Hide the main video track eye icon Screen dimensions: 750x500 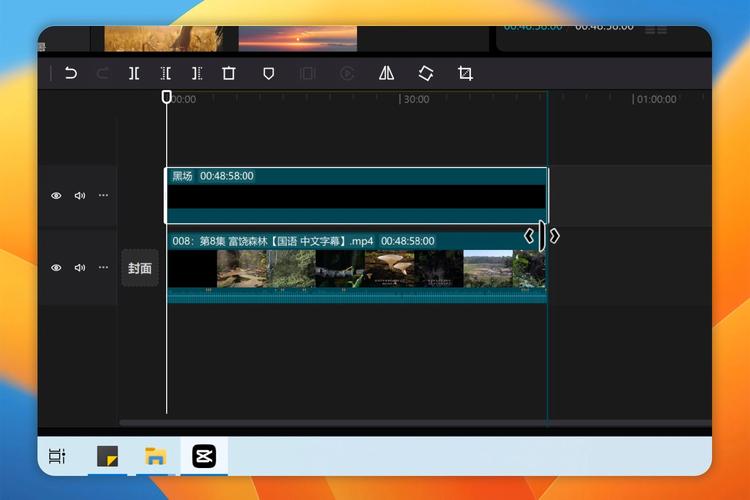(x=56, y=267)
